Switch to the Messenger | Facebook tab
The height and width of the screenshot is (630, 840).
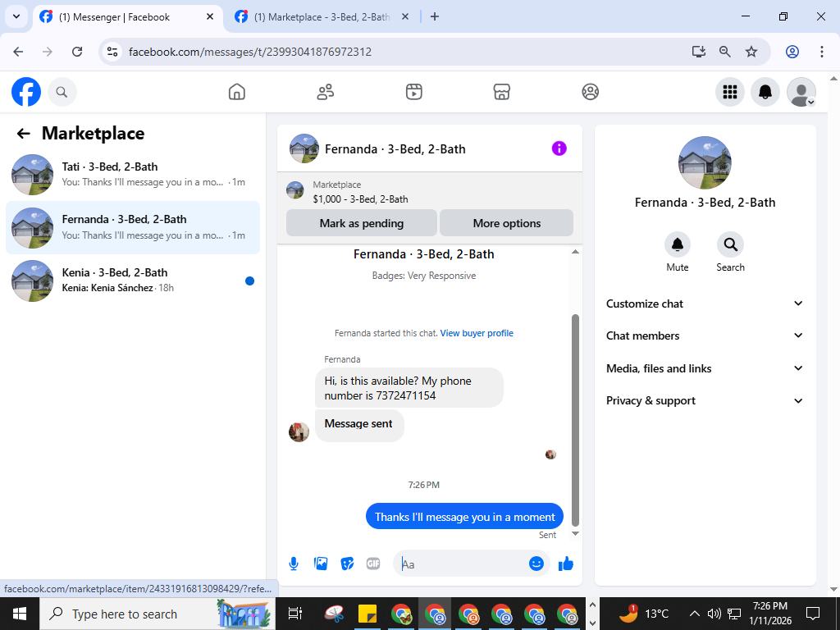point(128,17)
